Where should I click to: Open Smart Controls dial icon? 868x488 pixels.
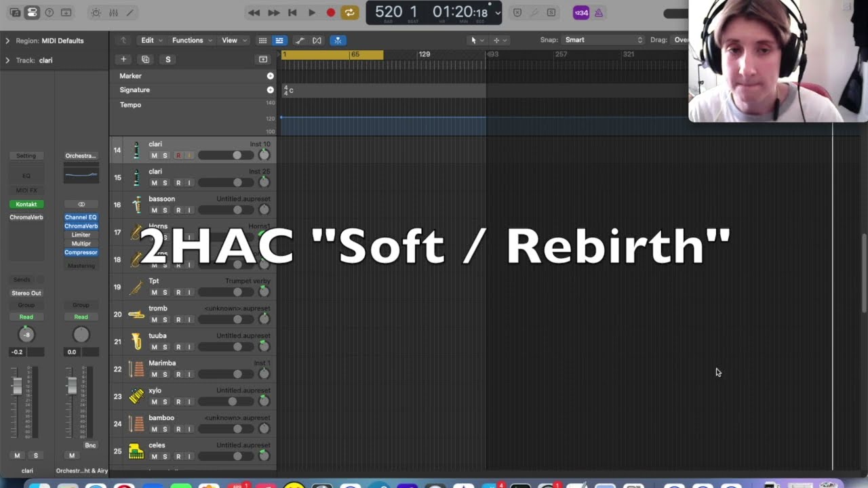click(x=96, y=12)
